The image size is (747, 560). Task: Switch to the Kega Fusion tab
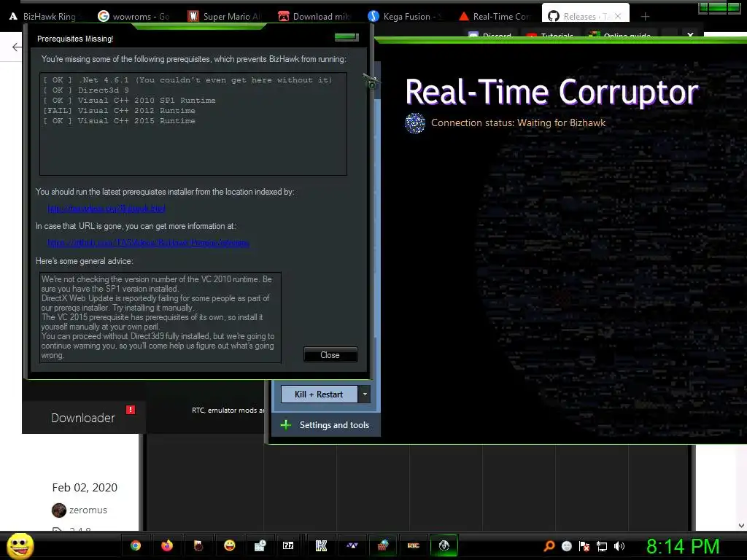(x=405, y=16)
